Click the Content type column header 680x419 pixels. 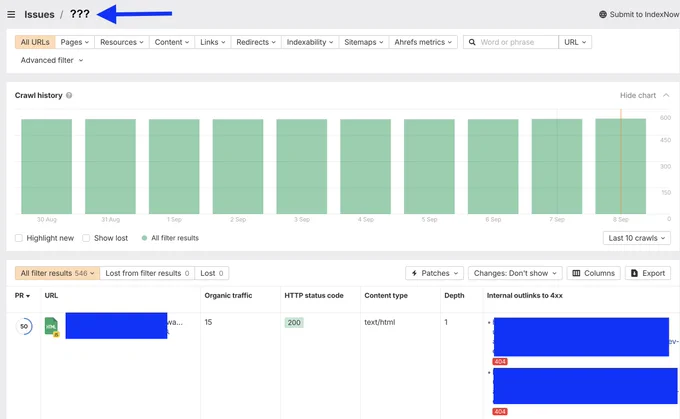[x=386, y=296]
